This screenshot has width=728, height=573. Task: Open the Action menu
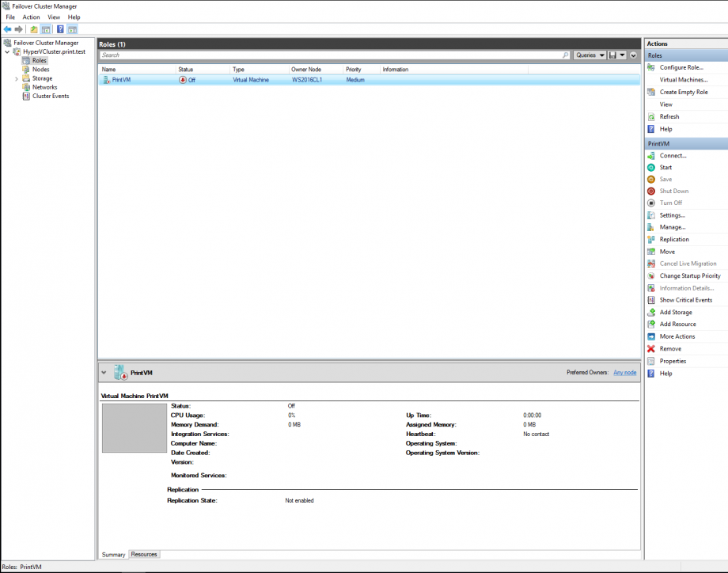pyautogui.click(x=31, y=17)
